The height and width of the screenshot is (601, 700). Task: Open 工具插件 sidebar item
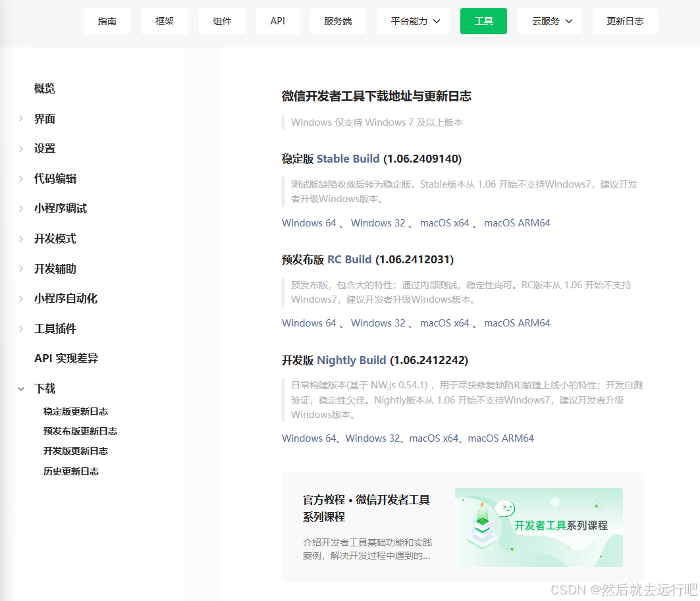55,329
